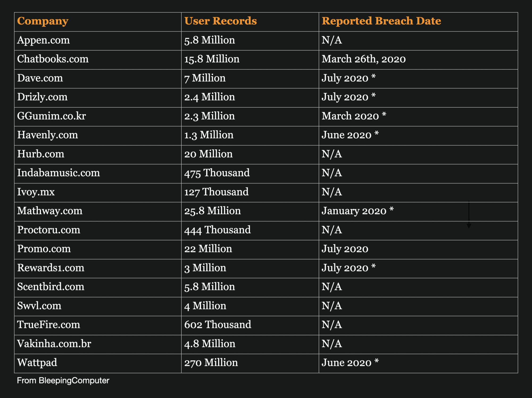Click the GGumim.co.kr entry
This screenshot has width=532, height=398.
point(51,116)
